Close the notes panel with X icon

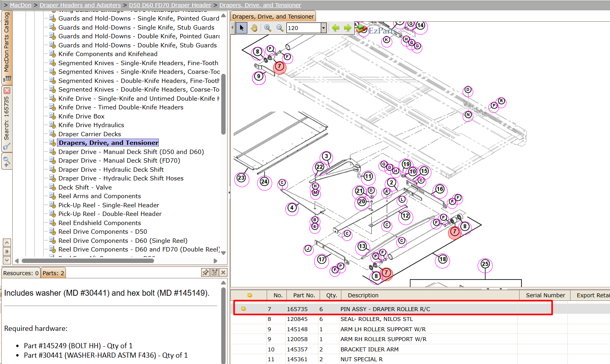[x=223, y=272]
